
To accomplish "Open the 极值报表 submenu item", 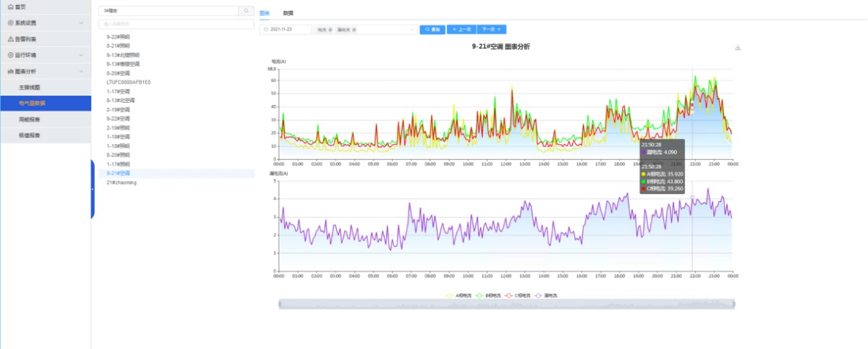I will click(45, 135).
